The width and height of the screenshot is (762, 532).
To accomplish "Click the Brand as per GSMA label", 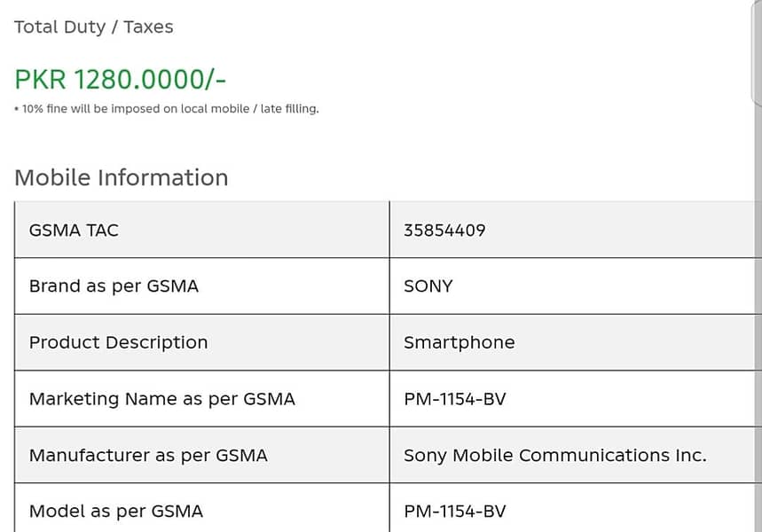I will click(x=114, y=286).
